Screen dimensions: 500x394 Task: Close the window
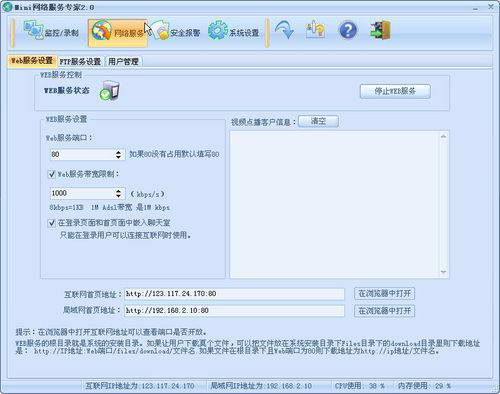pos(491,6)
